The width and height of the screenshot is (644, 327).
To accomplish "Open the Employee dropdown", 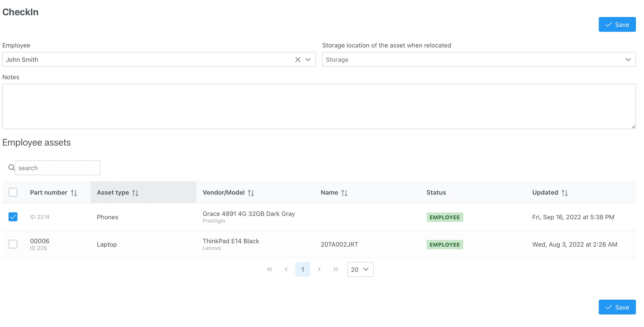I will tap(308, 60).
